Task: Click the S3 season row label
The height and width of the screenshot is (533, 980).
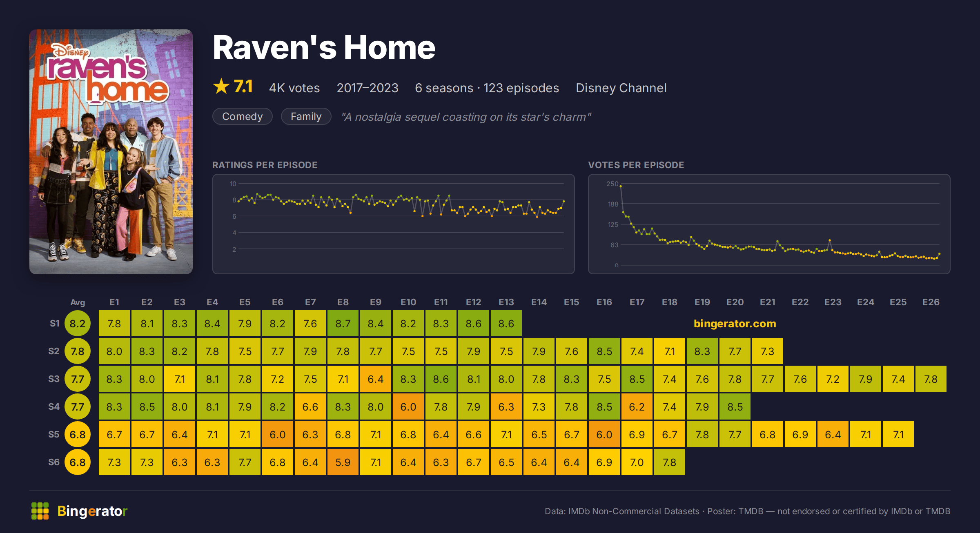Action: tap(54, 379)
